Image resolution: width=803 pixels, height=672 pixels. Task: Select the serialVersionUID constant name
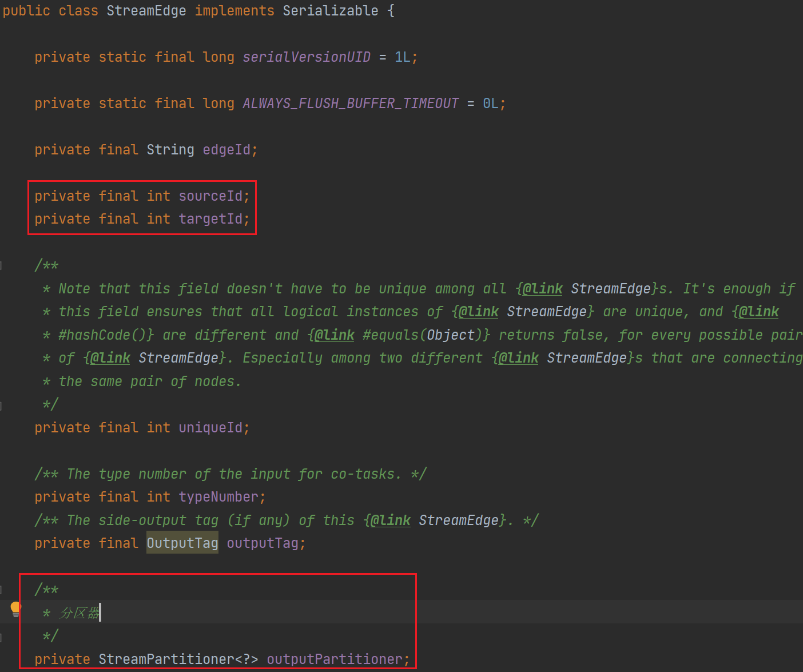(x=307, y=57)
